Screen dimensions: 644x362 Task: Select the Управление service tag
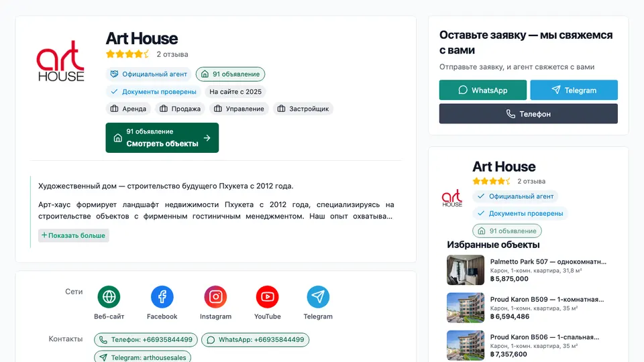click(239, 109)
